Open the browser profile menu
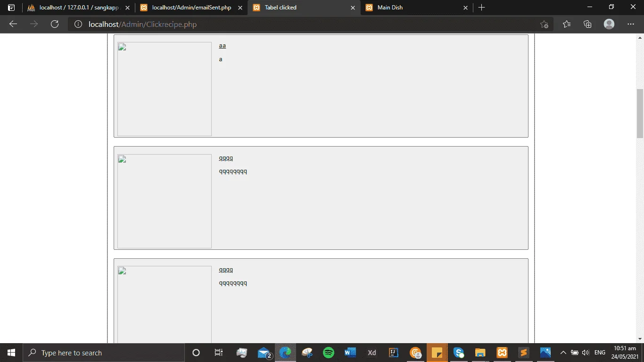644x362 pixels. (609, 25)
